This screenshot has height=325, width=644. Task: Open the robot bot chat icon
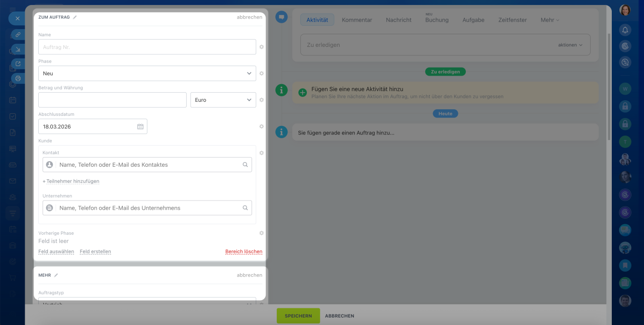pos(625,247)
